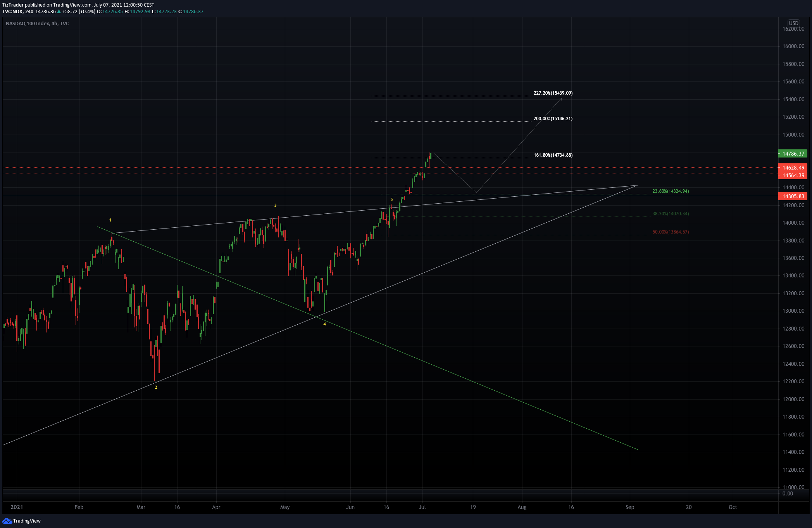Click the Oct label on time axis
Screen dimensions: 812x528
(733, 507)
